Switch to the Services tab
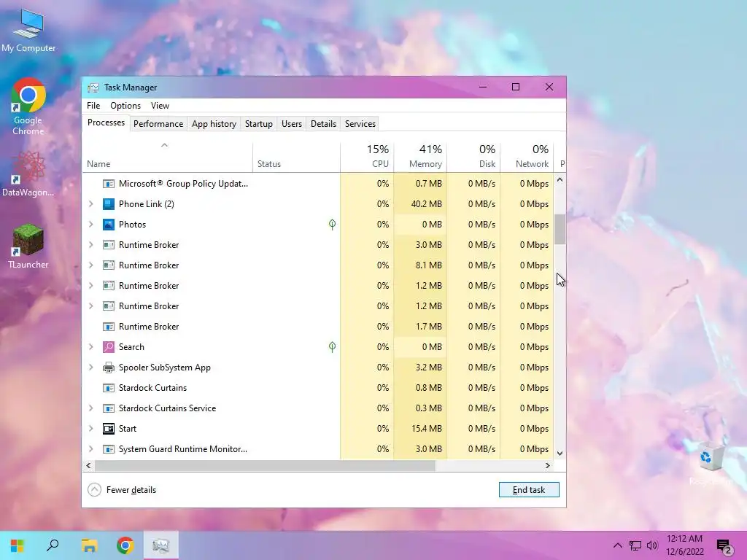The width and height of the screenshot is (747, 560). pos(360,124)
